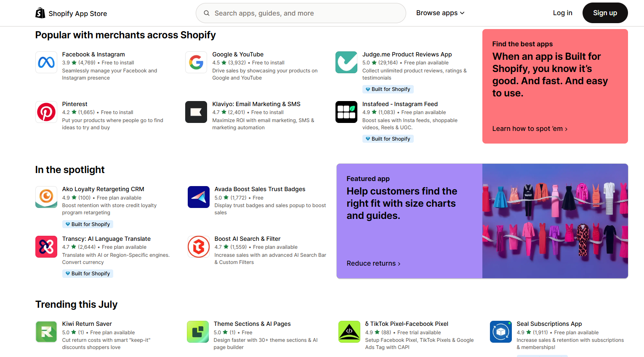Click the Kiwi Return Saver icon

(x=46, y=332)
